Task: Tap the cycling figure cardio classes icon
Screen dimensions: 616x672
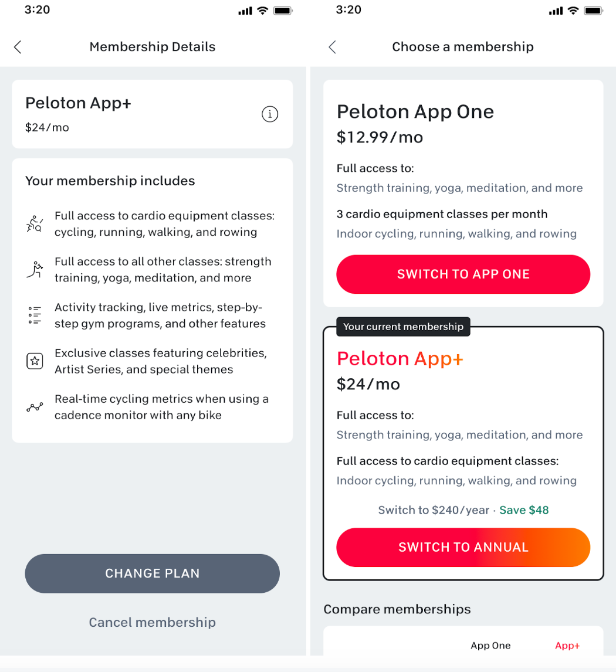Action: 35,224
